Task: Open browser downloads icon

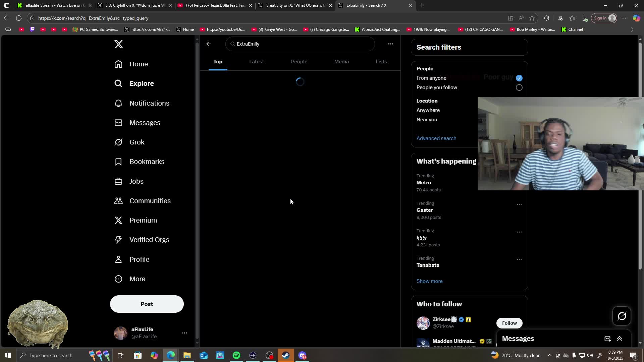Action: 585,18
